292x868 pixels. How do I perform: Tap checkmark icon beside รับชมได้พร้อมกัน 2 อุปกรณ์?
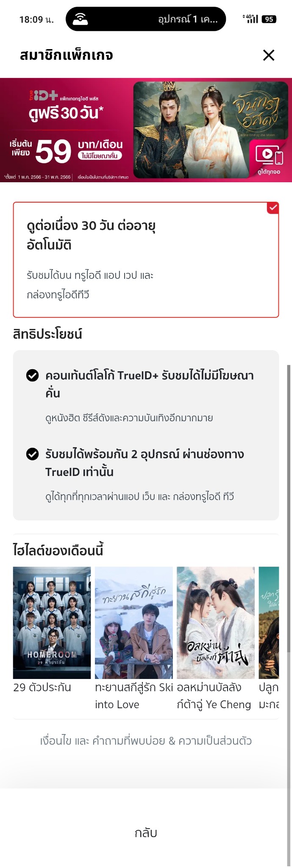[x=33, y=454]
